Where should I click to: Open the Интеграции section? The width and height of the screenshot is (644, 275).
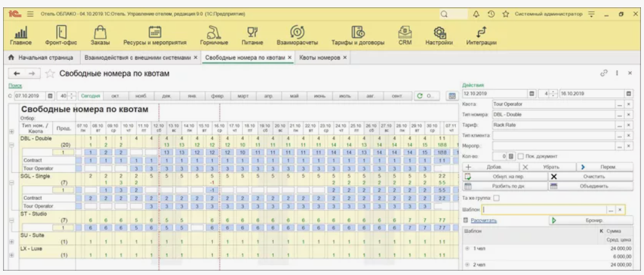481,36
